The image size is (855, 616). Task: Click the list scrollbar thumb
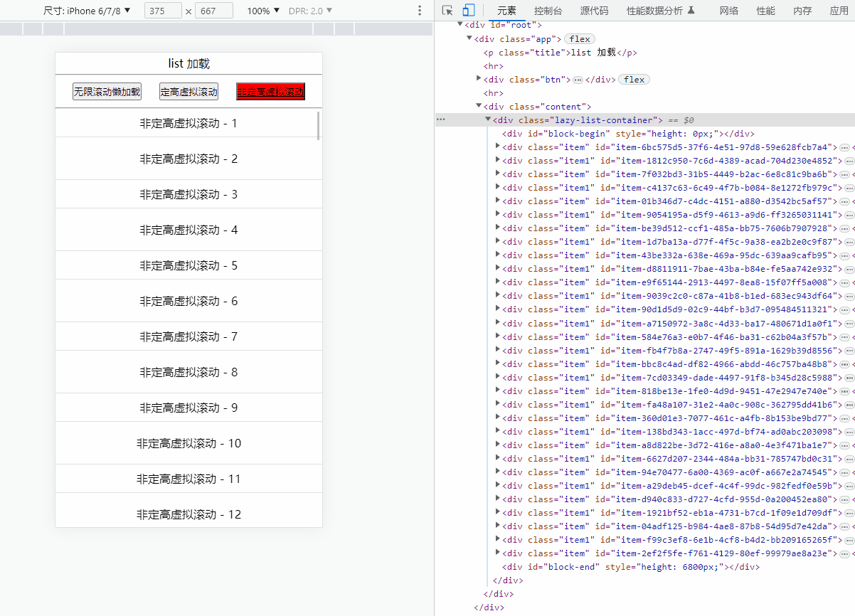coord(318,125)
